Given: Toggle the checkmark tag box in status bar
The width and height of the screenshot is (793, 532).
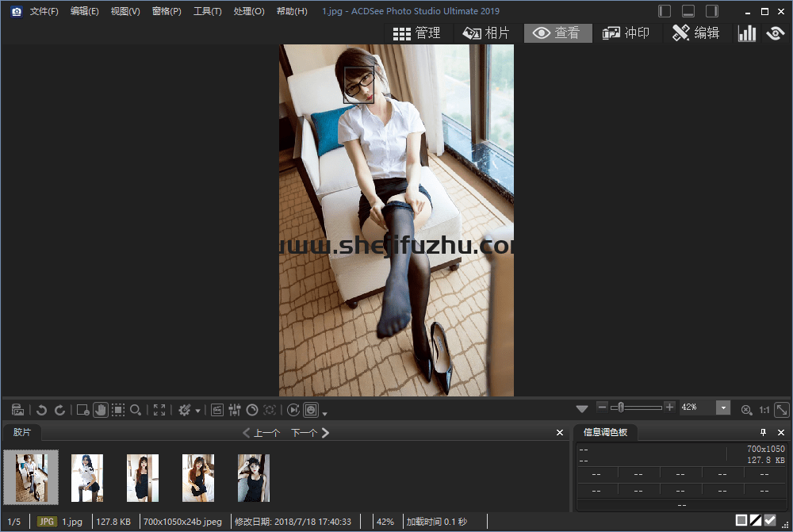Looking at the screenshot, I should click(770, 520).
